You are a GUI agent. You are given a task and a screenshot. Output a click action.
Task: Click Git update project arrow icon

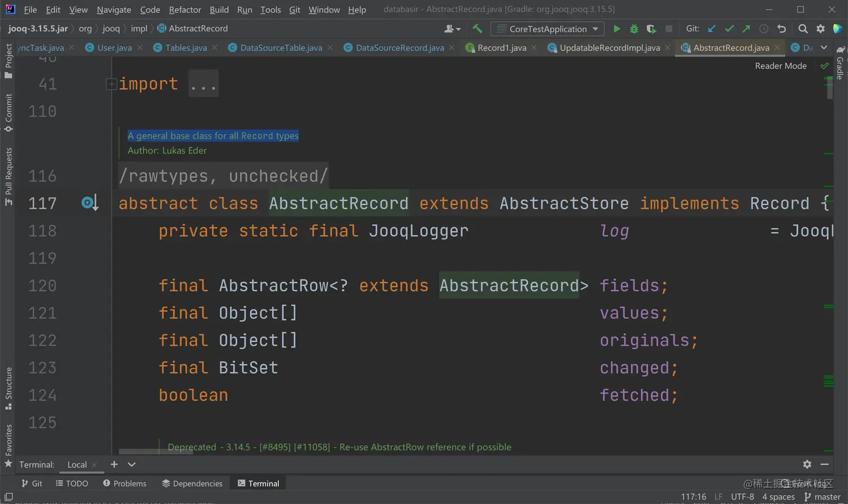pyautogui.click(x=712, y=29)
